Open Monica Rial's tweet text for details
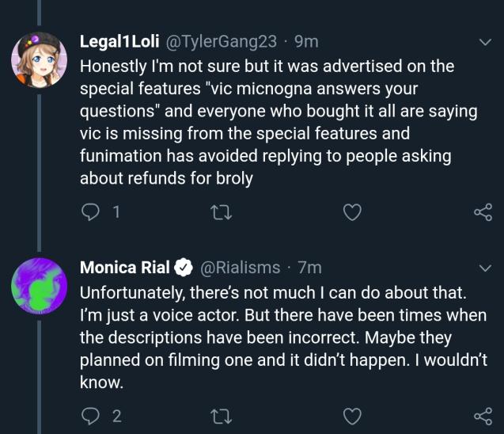The height and width of the screenshot is (434, 504). (x=283, y=337)
